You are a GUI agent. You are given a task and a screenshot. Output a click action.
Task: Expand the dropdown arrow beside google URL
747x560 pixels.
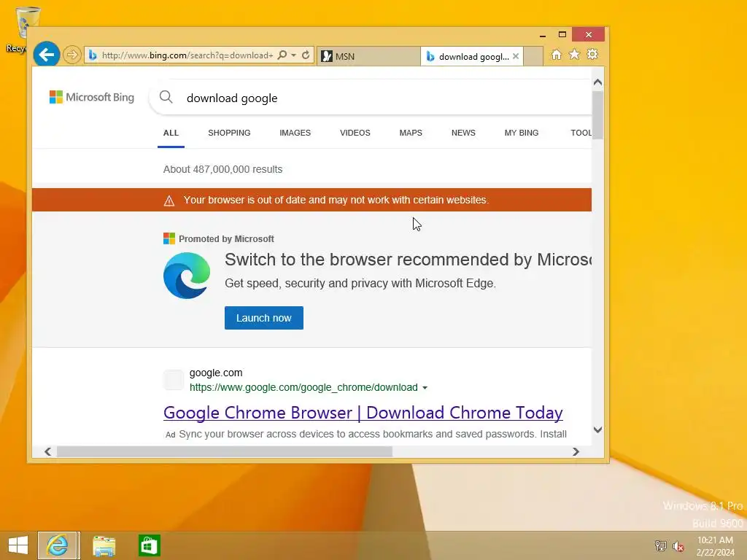(x=425, y=388)
